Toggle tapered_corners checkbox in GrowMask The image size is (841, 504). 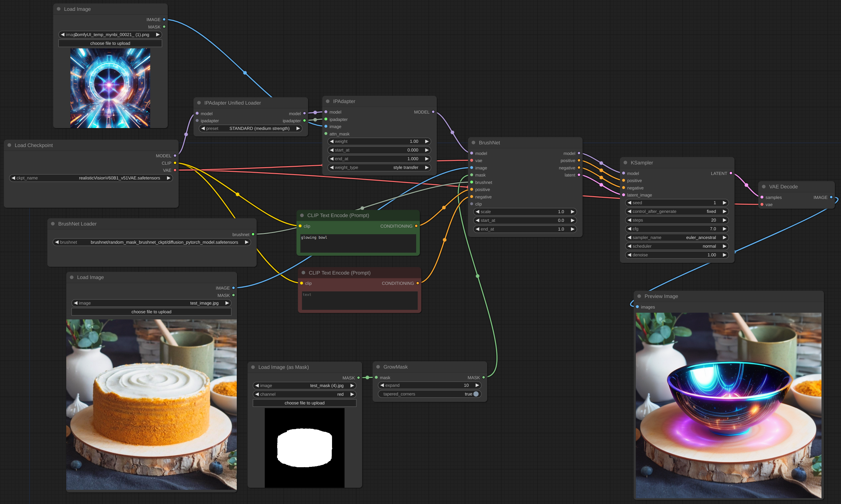475,394
